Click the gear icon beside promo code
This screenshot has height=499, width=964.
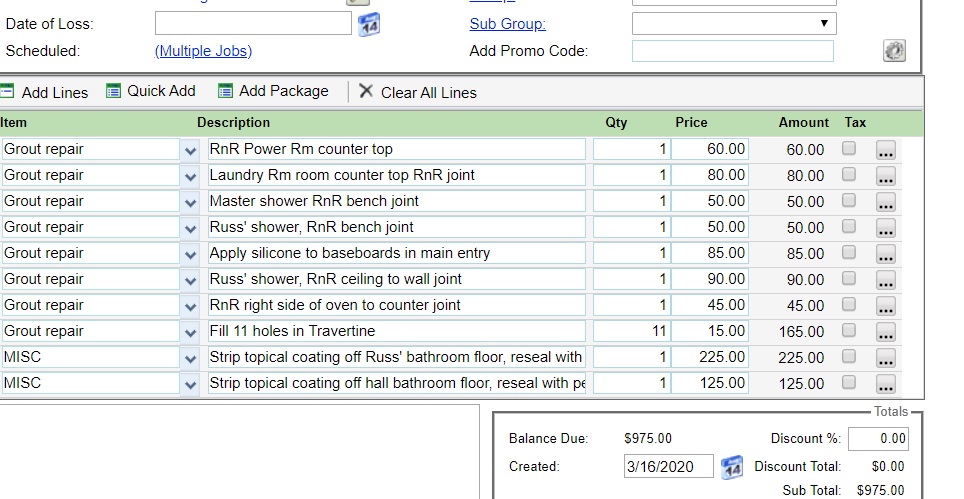(x=894, y=51)
